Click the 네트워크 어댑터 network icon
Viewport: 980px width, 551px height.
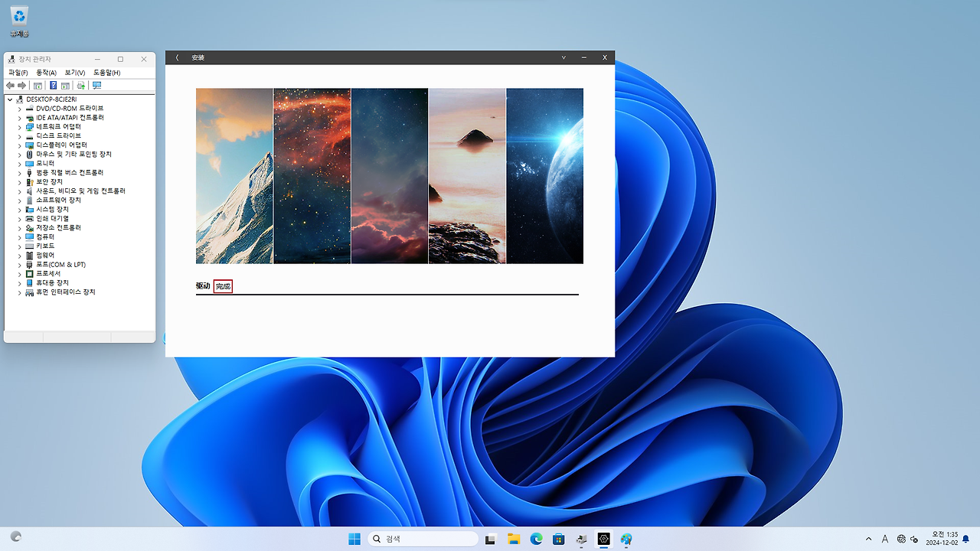coord(30,127)
